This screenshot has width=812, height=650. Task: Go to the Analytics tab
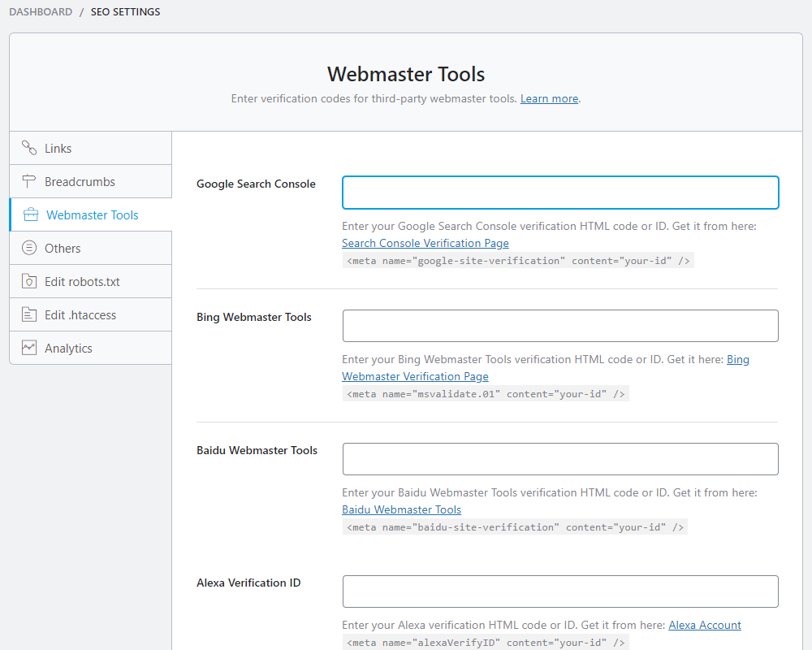tap(91, 348)
